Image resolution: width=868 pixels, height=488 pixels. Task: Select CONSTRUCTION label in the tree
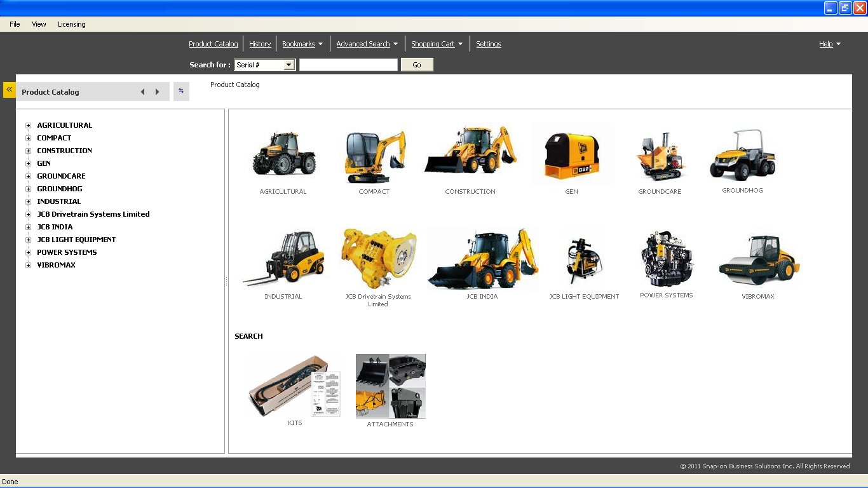click(65, 151)
